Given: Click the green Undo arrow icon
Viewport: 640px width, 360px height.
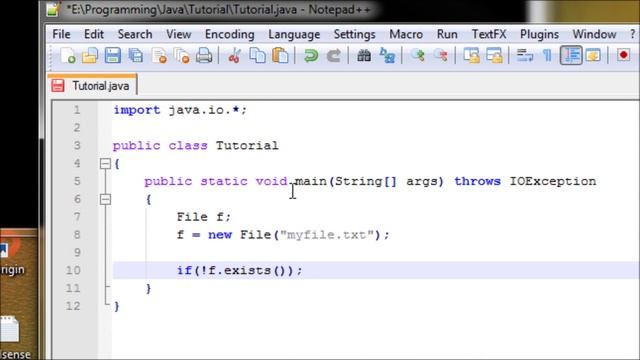Looking at the screenshot, I should pyautogui.click(x=311, y=55).
